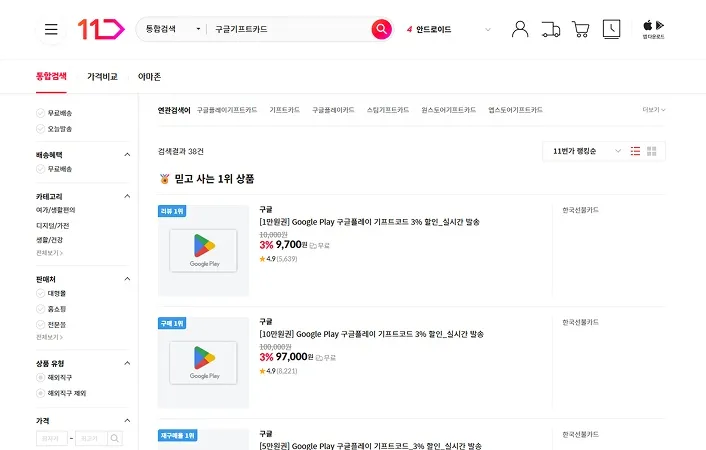
Task: Click rating star of 1만원권 product
Action: (x=262, y=259)
